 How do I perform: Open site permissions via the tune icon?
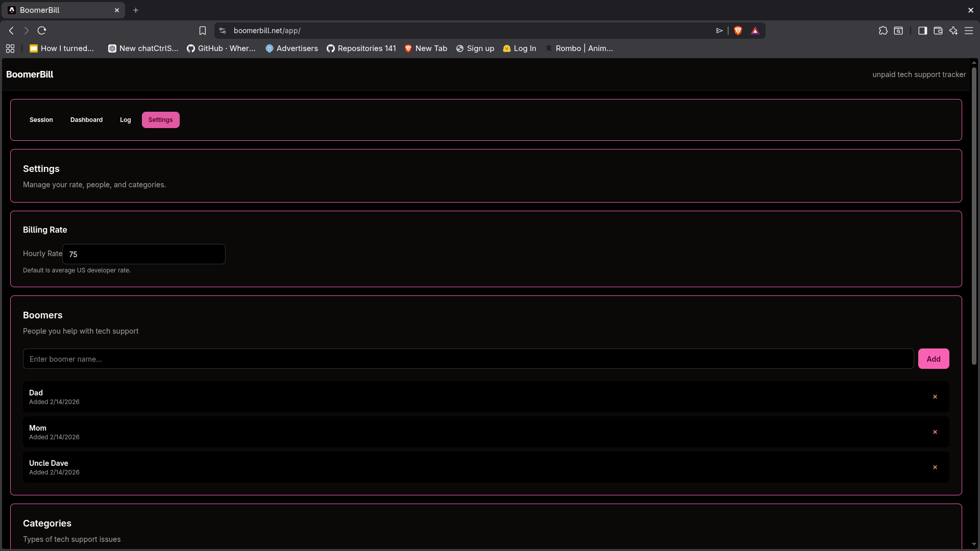point(223,31)
